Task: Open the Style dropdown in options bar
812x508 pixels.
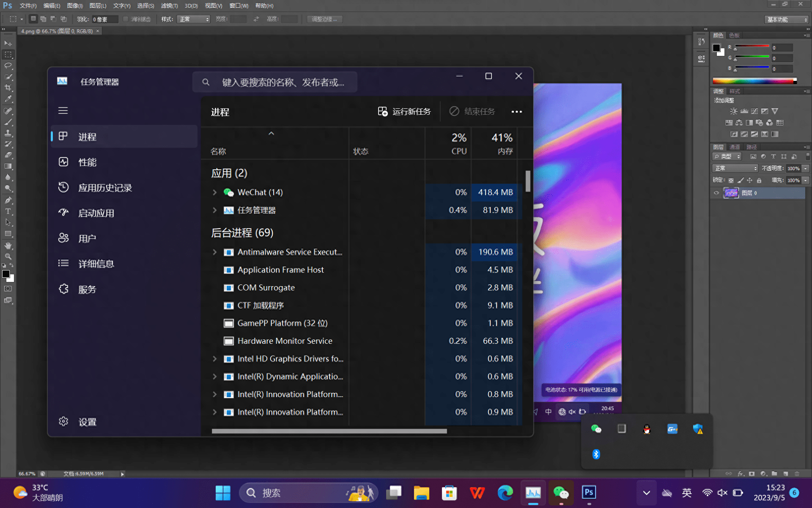Action: click(194, 19)
